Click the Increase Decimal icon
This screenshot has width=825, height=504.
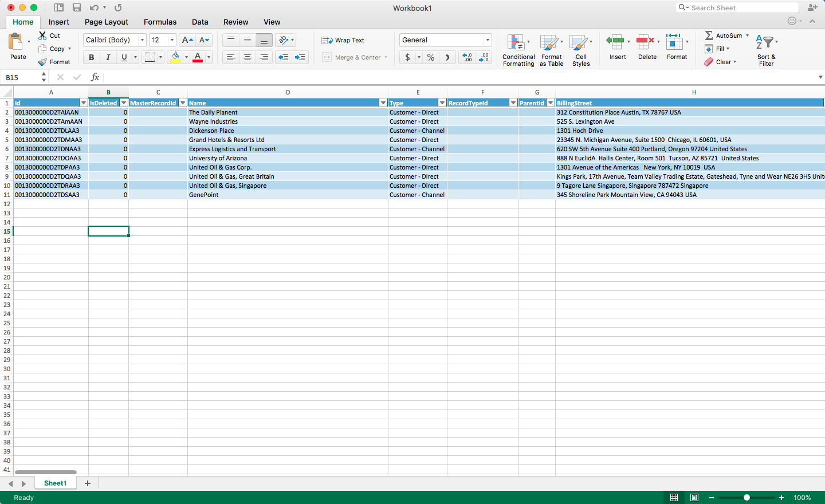[x=467, y=57]
